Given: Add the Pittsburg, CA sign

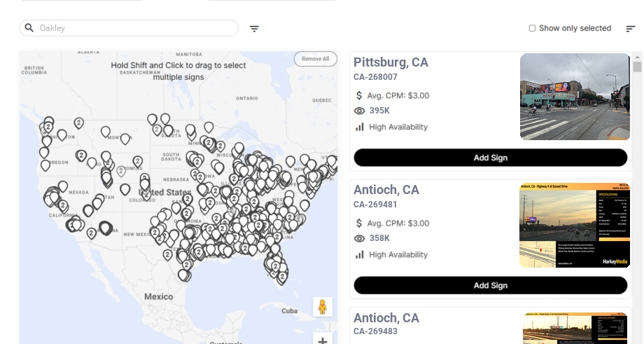Looking at the screenshot, I should click(490, 158).
